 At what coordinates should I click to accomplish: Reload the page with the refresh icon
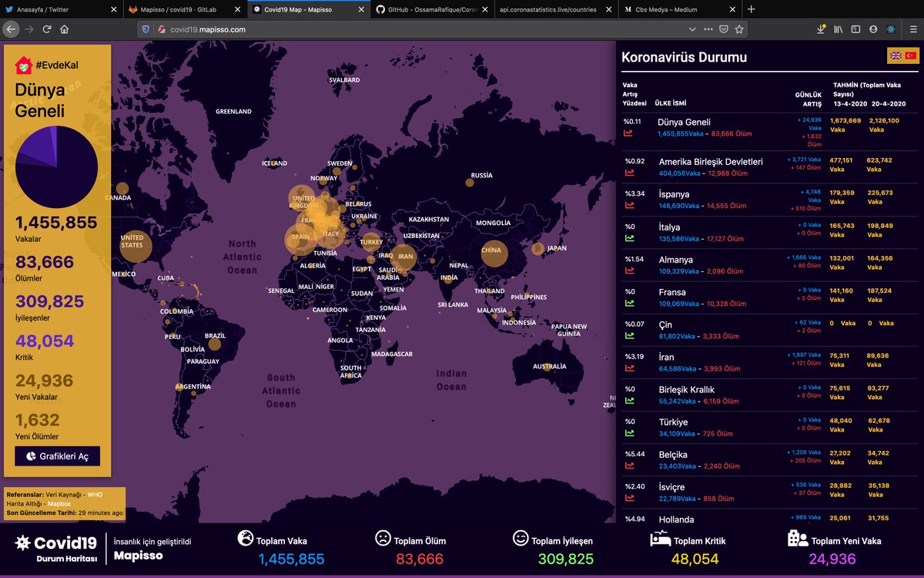47,29
